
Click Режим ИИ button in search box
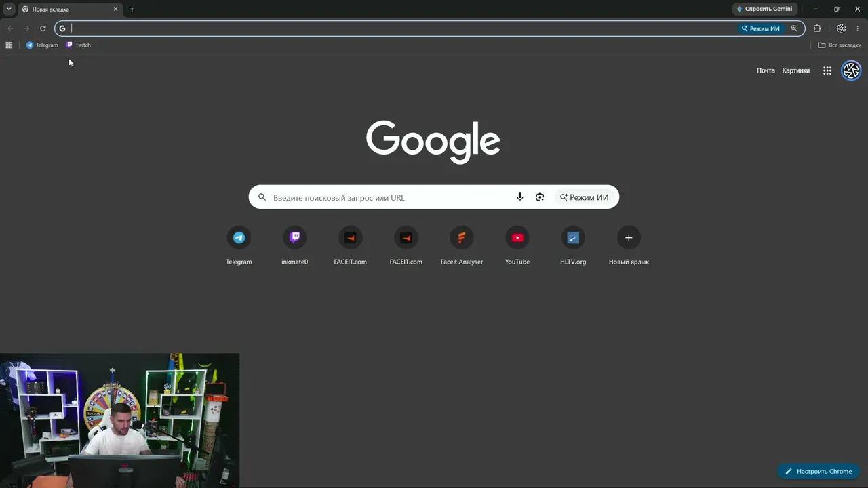pos(584,197)
